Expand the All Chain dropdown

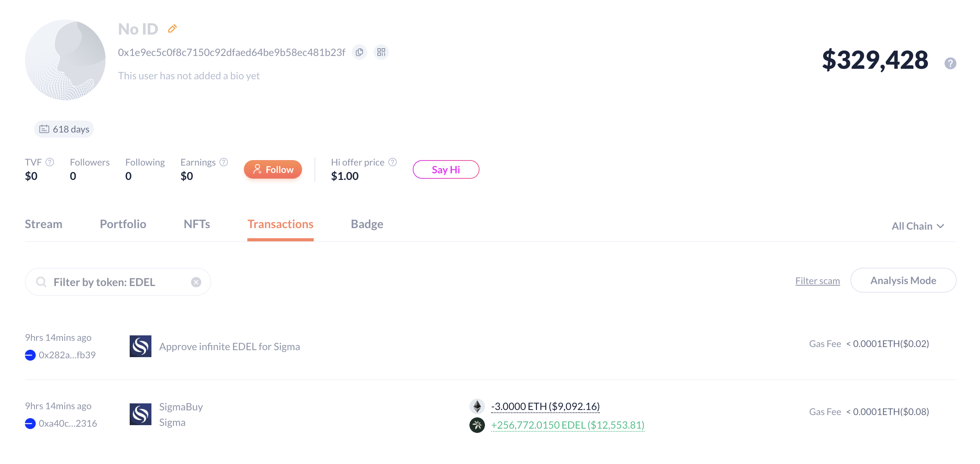917,226
